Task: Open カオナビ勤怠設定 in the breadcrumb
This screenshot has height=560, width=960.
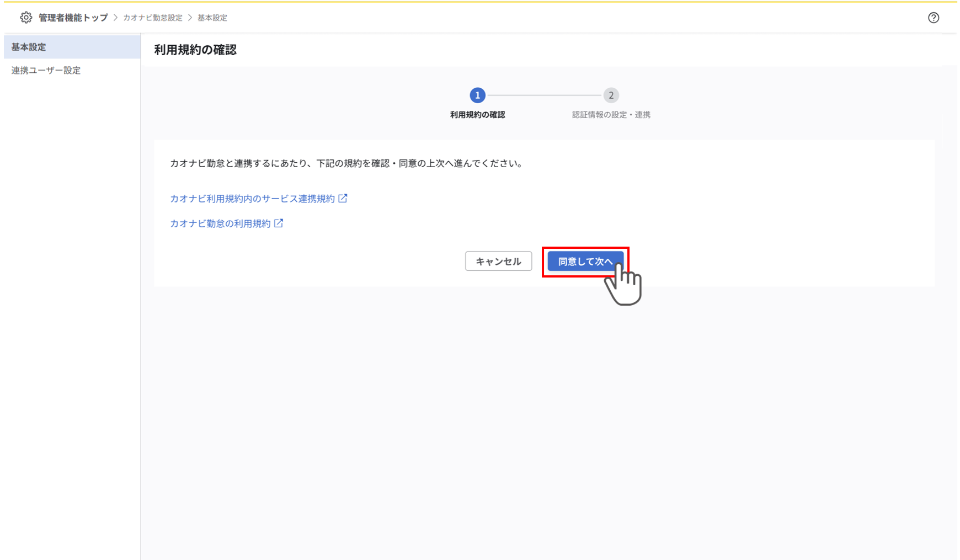Action: pos(152,17)
